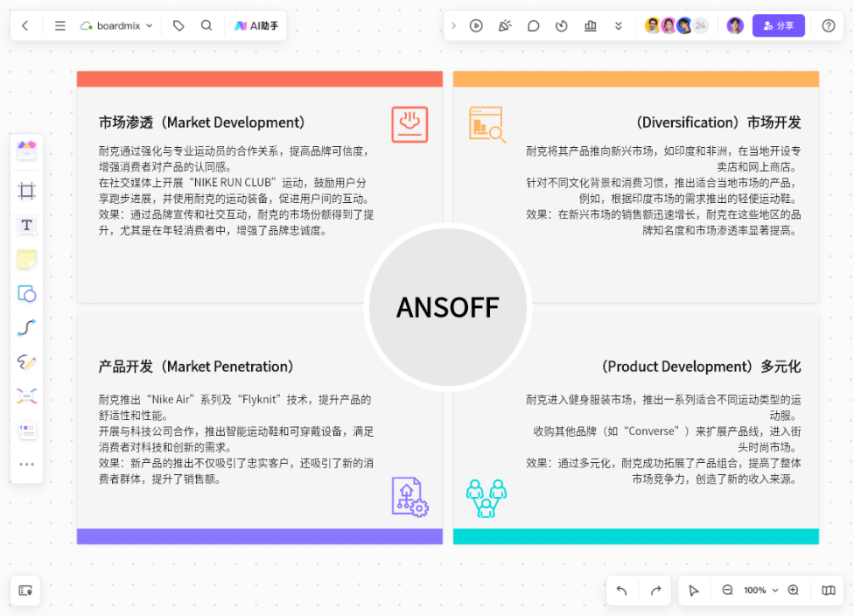
Task: Open the timer icon
Action: click(x=562, y=25)
